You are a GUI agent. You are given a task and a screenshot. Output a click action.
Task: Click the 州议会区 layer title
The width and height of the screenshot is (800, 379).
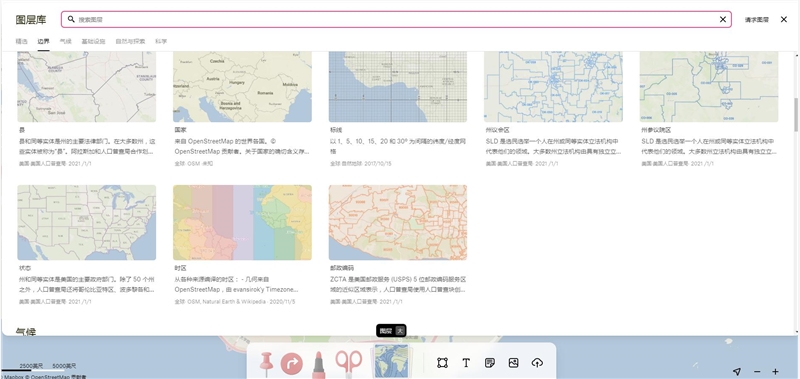pyautogui.click(x=497, y=130)
